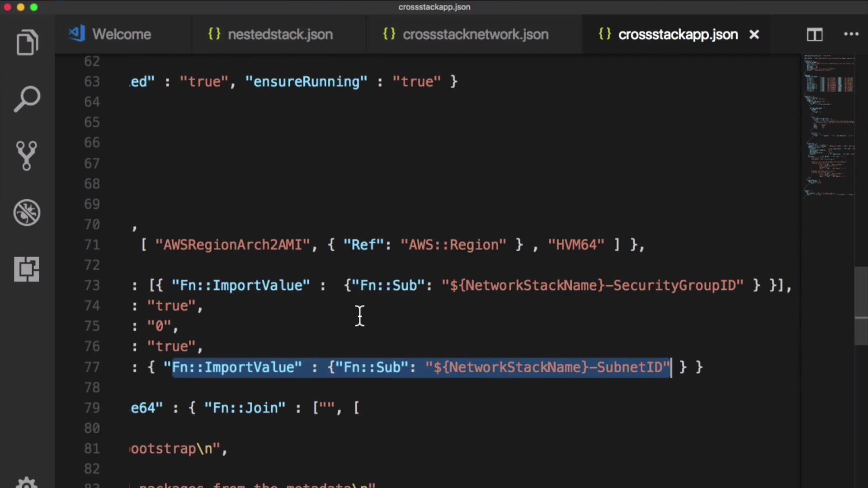The height and width of the screenshot is (488, 868).
Task: Close the crossstackapp.json tab
Action: pos(754,34)
